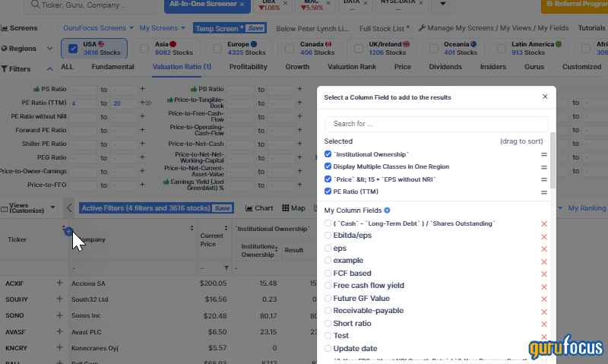Delete Free cash flow yield field

point(544,286)
